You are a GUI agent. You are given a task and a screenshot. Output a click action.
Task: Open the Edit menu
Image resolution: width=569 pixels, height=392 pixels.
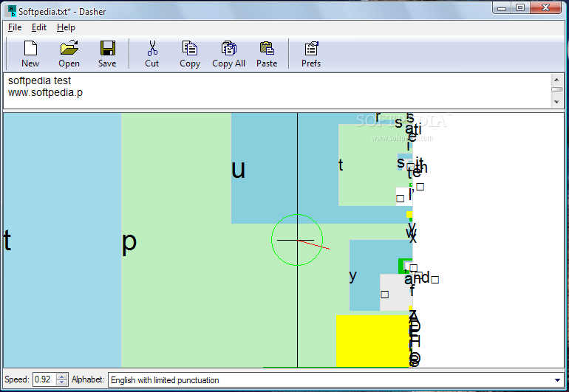coord(39,27)
